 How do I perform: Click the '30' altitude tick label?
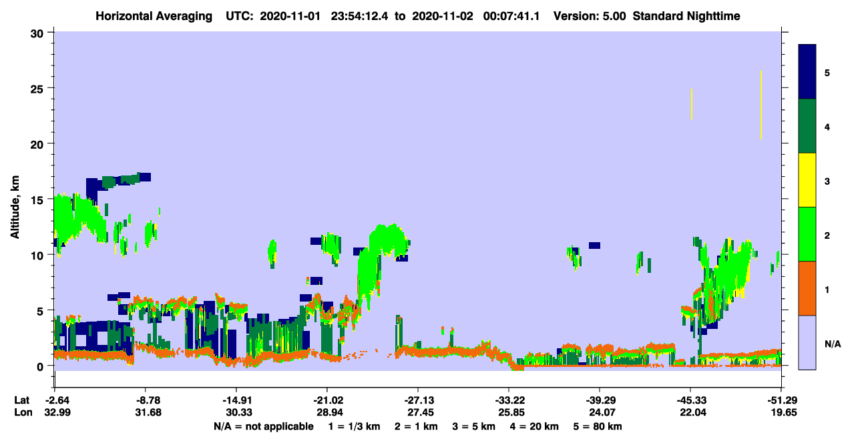[39, 33]
